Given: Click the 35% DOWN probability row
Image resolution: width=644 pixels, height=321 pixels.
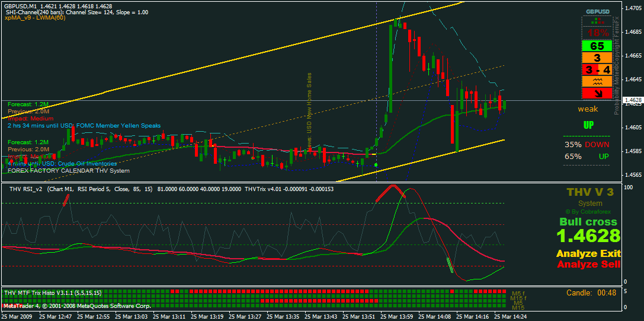Looking at the screenshot, I should click(x=587, y=144).
